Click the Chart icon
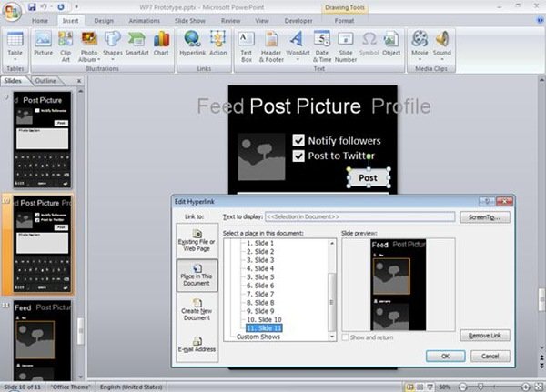 (x=162, y=45)
